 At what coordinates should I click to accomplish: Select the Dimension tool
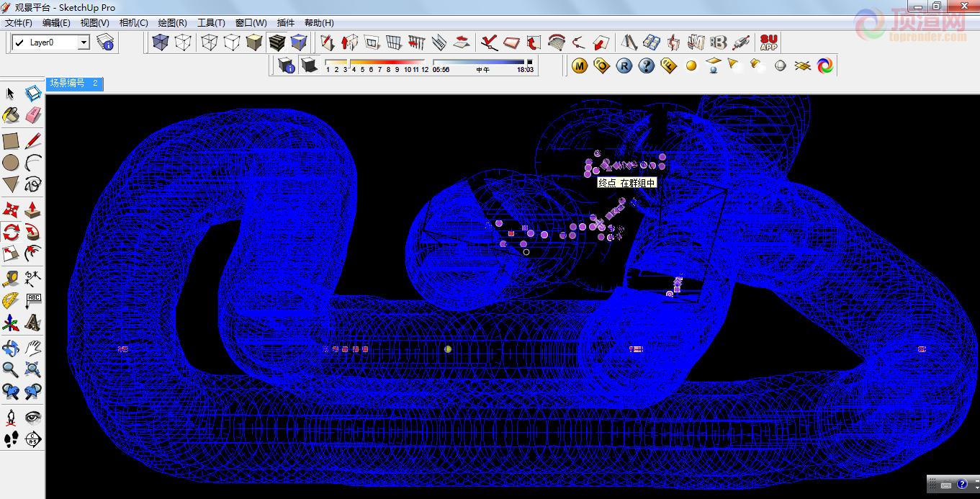click(32, 279)
